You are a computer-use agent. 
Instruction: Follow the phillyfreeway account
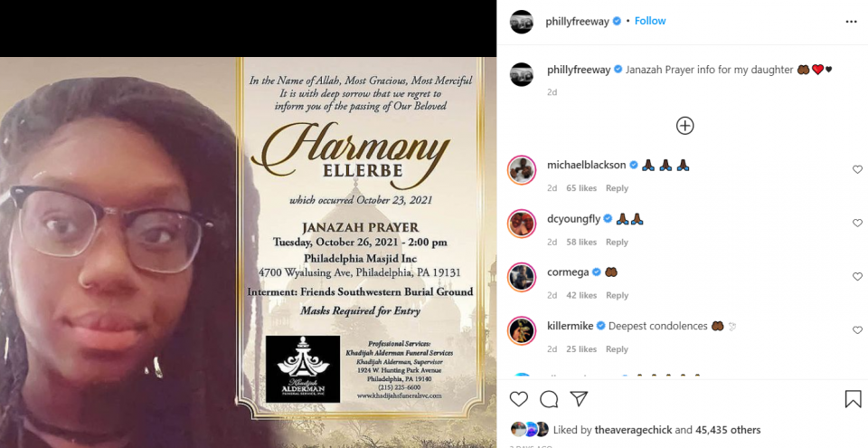650,21
